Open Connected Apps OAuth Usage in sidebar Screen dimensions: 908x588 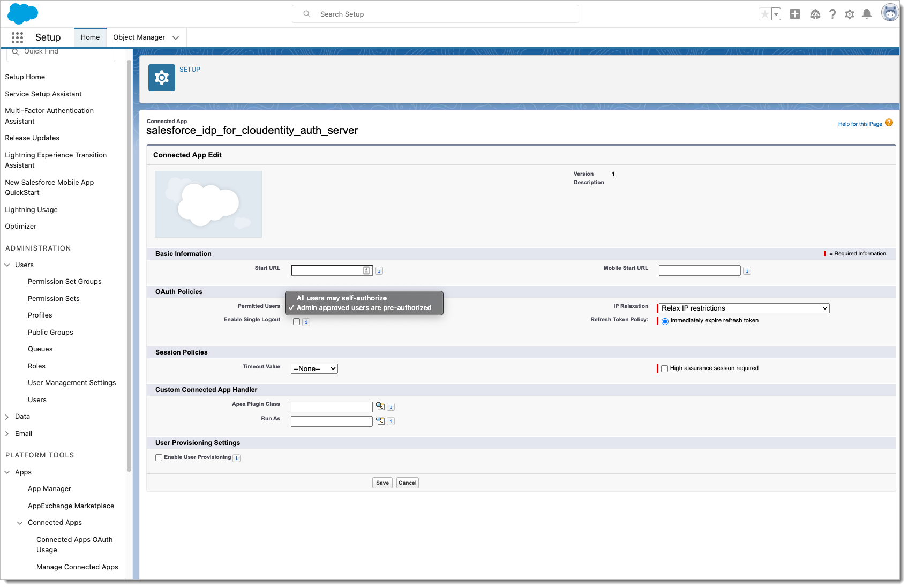pos(74,545)
